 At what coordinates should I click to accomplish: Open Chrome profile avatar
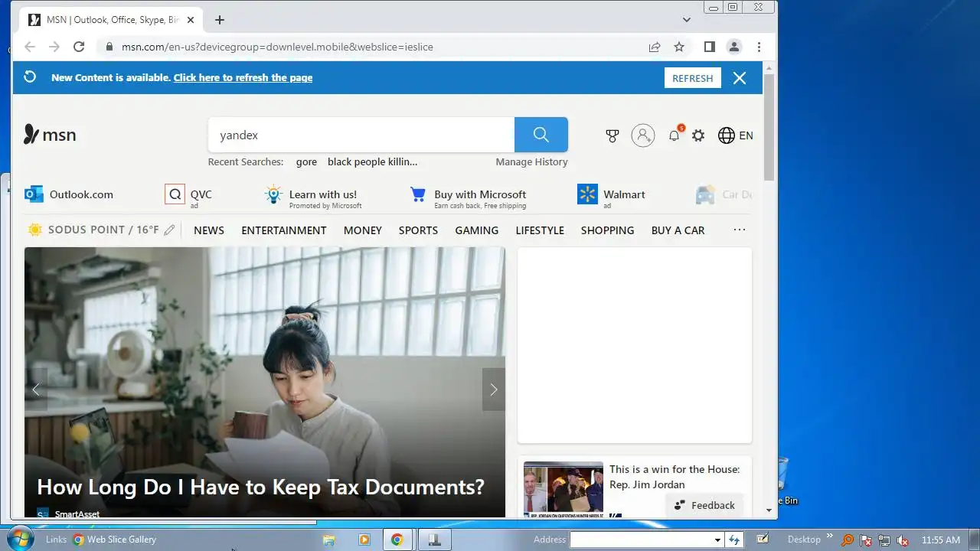[734, 47]
